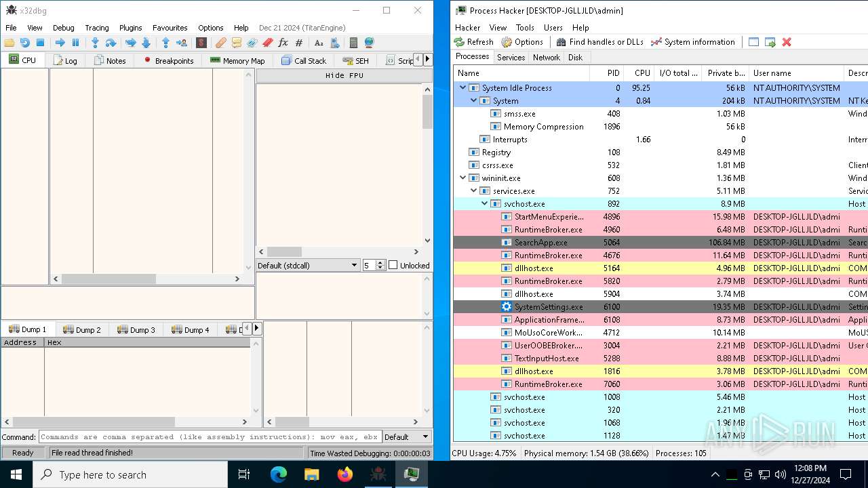This screenshot has width=868, height=488.
Task: Click the Open file icon in x32dbg
Action: click(x=9, y=43)
